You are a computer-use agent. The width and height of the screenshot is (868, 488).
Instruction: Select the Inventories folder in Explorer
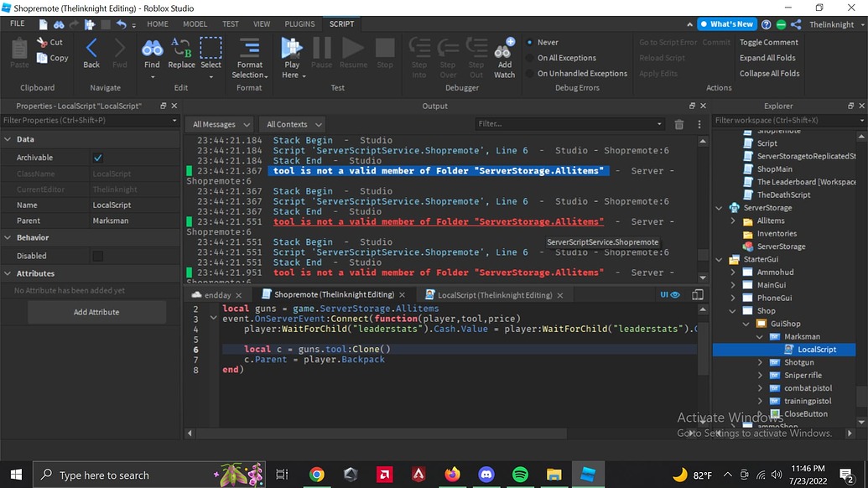click(777, 233)
